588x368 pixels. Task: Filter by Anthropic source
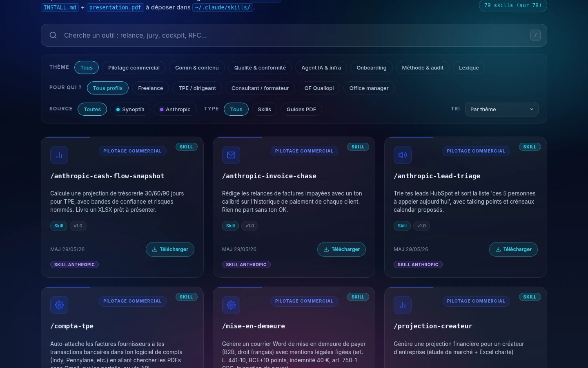click(x=175, y=109)
